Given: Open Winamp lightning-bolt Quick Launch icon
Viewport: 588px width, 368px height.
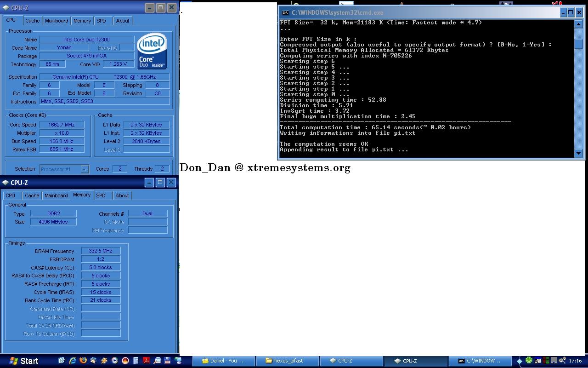Looking at the screenshot, I should (104, 361).
